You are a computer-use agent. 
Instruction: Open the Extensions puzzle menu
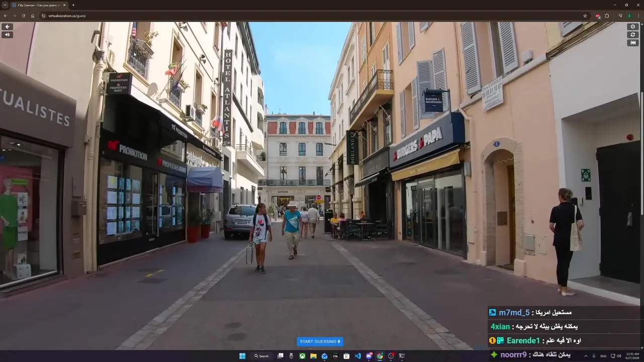607,16
